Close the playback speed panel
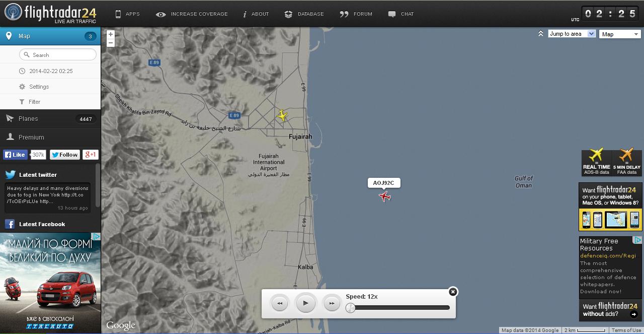This screenshot has width=644, height=334. coord(453,292)
